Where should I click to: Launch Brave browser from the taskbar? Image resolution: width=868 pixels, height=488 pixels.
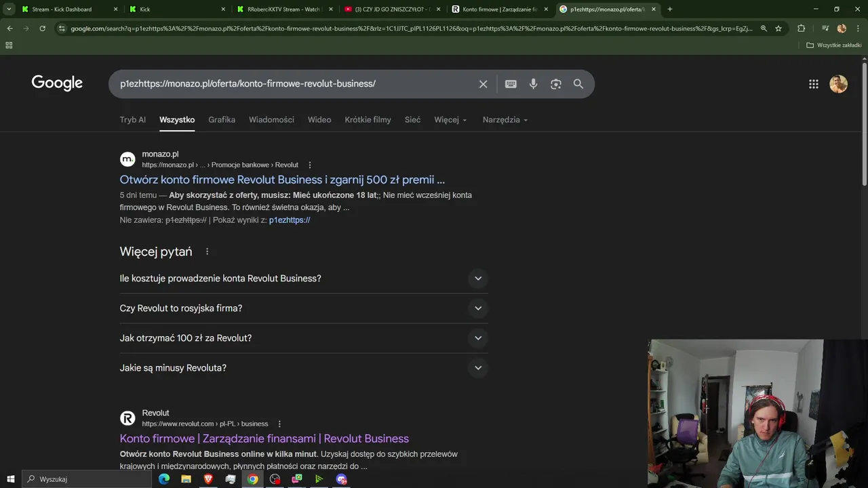click(208, 479)
